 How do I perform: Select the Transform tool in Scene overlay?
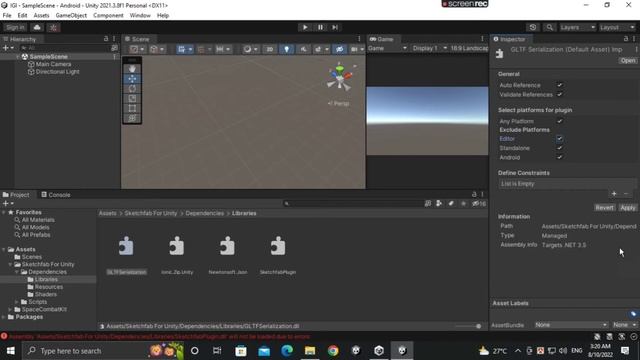132,118
